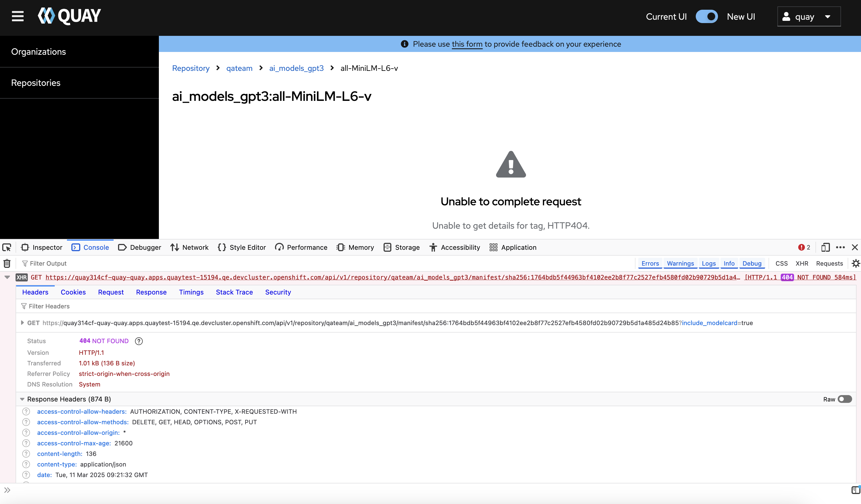
Task: Click responsive design mode icon
Action: pyautogui.click(x=825, y=247)
